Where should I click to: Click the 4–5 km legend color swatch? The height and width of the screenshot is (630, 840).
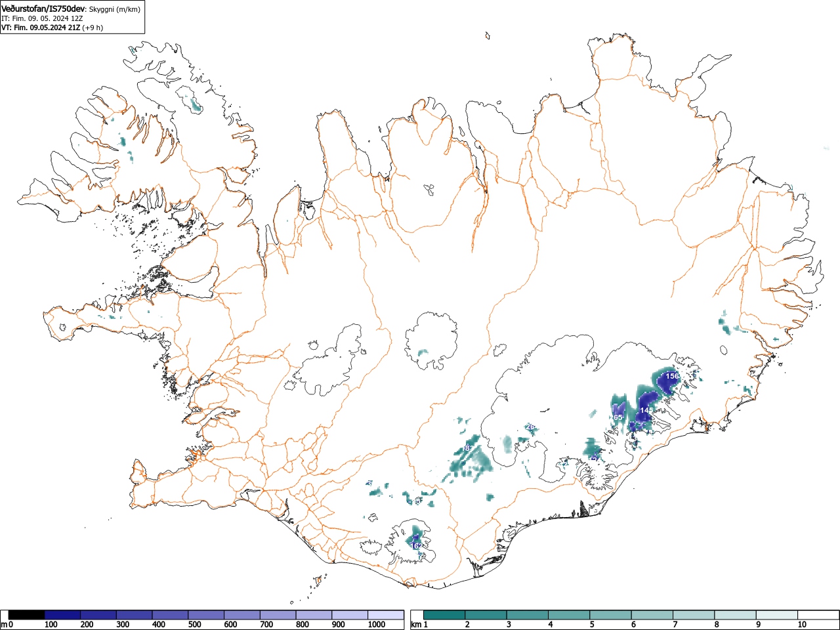click(570, 615)
